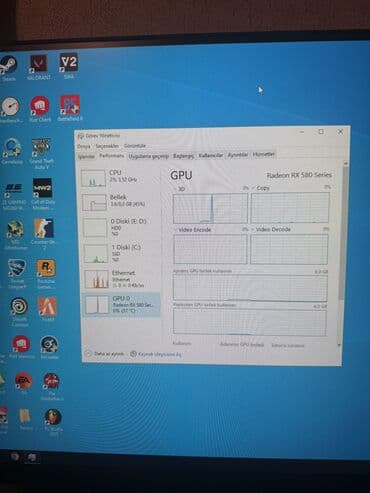Select the Ethernet entry in the sidebar
The image size is (370, 493).
coord(121,279)
